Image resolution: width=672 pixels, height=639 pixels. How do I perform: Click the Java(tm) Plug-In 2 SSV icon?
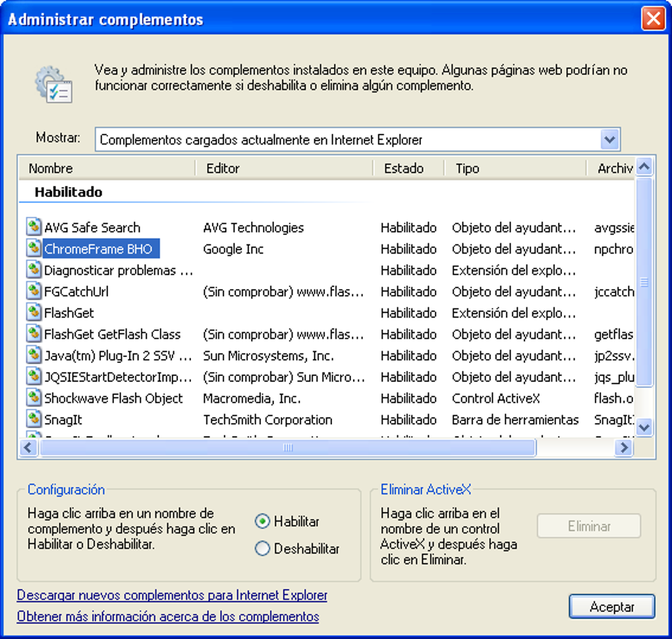pos(34,355)
